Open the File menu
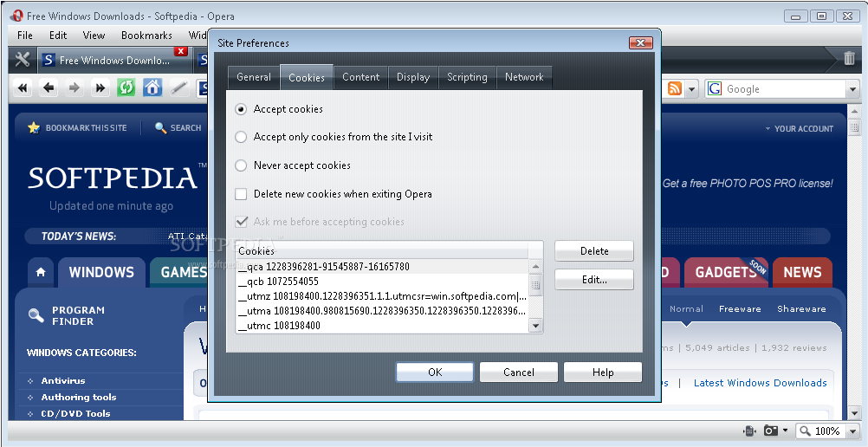The width and height of the screenshot is (868, 447). [x=25, y=36]
